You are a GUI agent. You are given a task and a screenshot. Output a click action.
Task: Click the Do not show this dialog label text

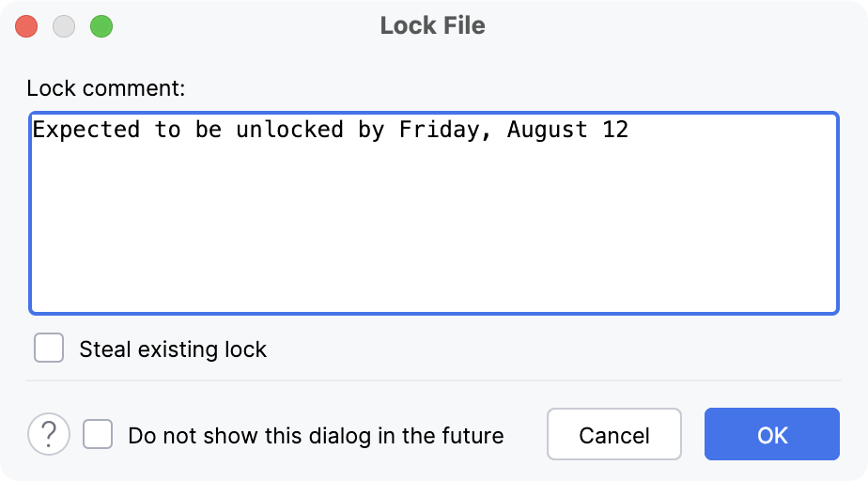click(316, 436)
